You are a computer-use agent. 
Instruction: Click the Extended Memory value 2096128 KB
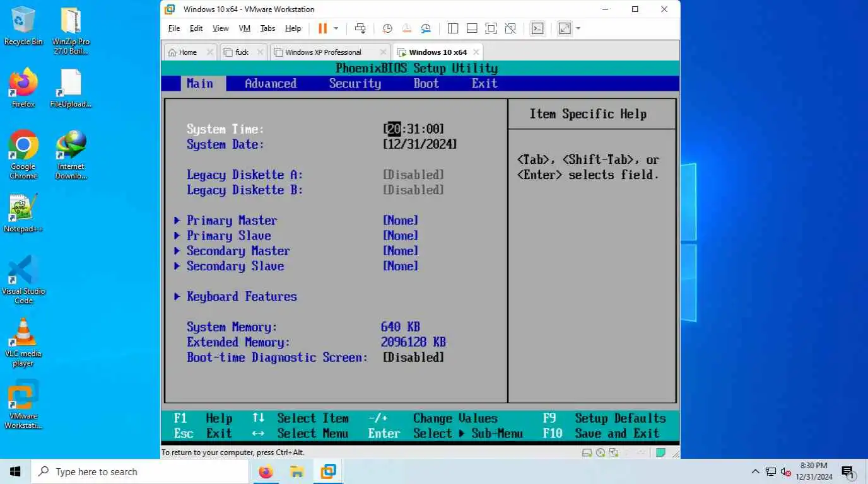(x=414, y=342)
